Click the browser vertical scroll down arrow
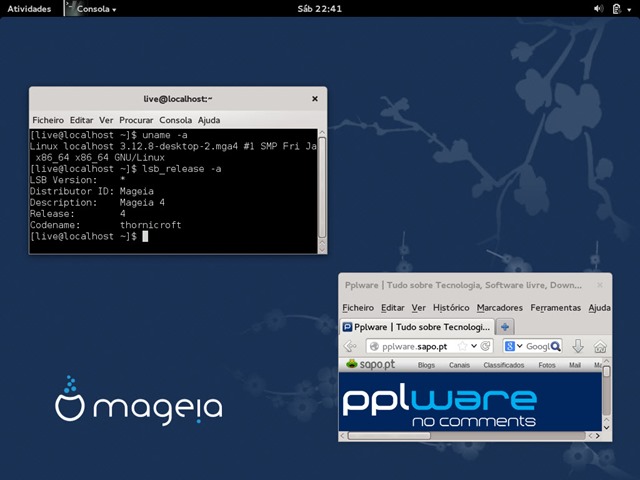Image resolution: width=640 pixels, height=480 pixels. [x=607, y=427]
